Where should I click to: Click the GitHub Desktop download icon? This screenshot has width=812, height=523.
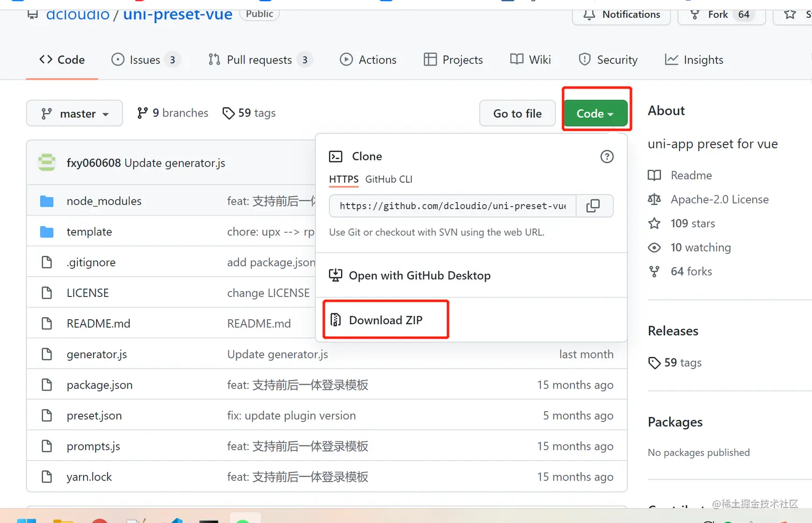point(335,275)
